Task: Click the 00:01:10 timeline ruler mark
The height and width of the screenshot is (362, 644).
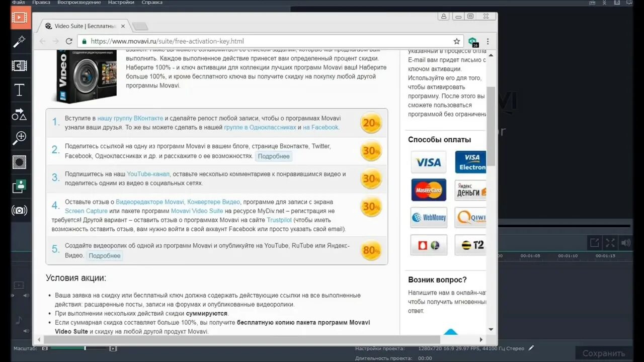Action: click(568, 256)
